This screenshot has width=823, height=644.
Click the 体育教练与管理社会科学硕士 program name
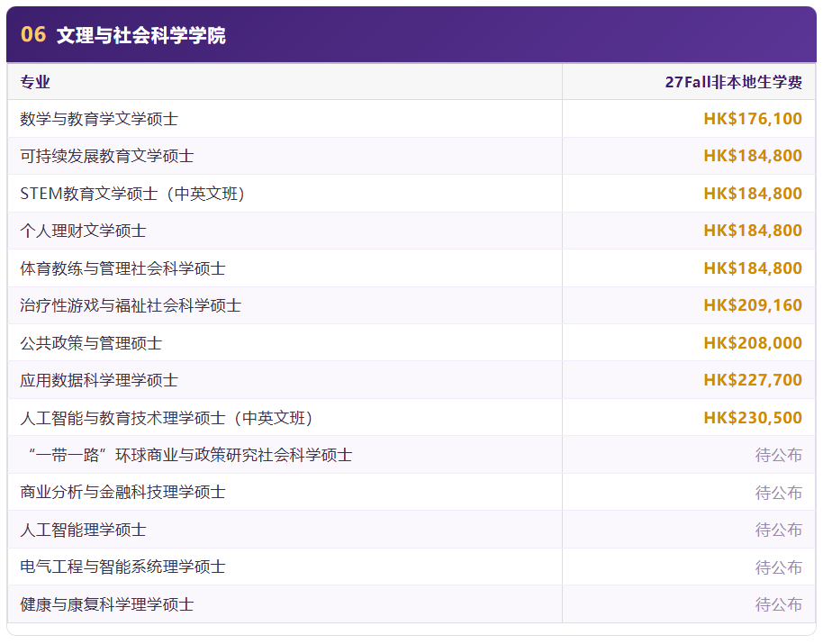(x=122, y=268)
